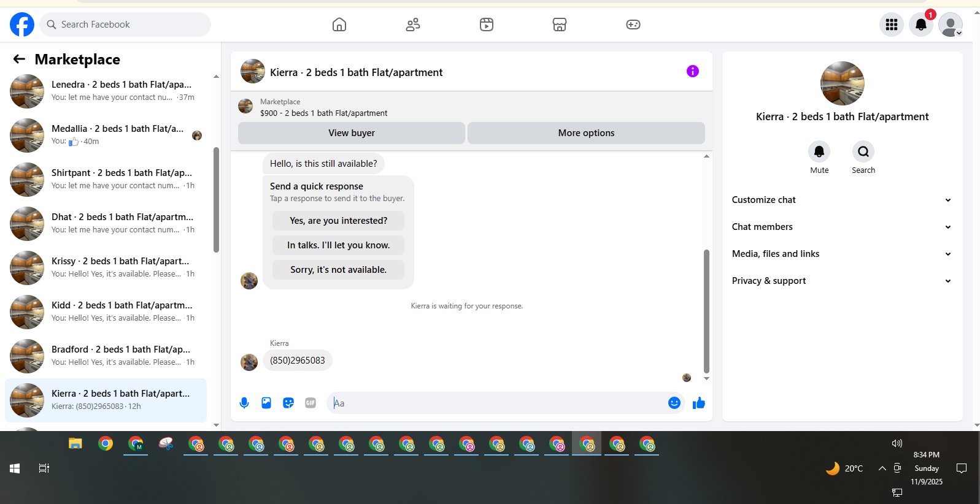Send quick reply "Sorry, it's not available."
The width and height of the screenshot is (980, 504).
pyautogui.click(x=339, y=270)
